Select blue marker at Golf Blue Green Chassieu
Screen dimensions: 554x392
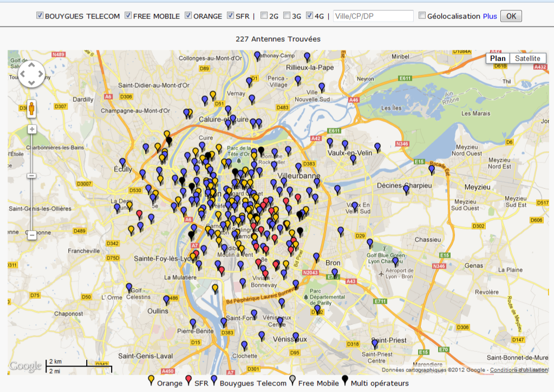pyautogui.click(x=395, y=262)
